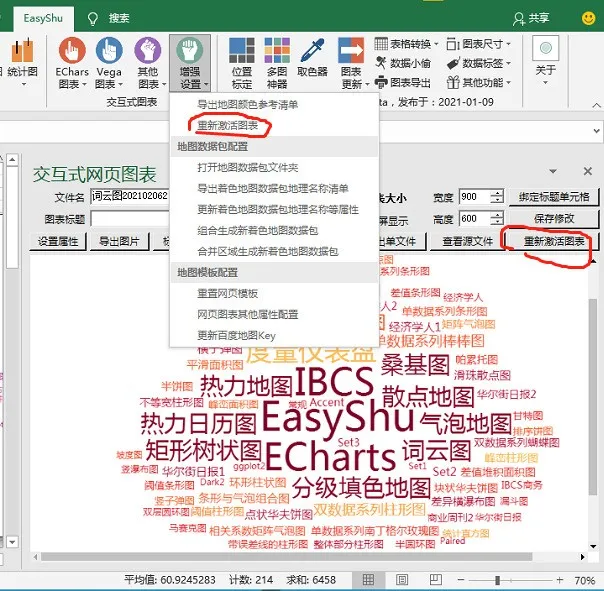This screenshot has height=591, width=604.
Task: Switch to Page Layout view icon
Action: click(x=402, y=579)
